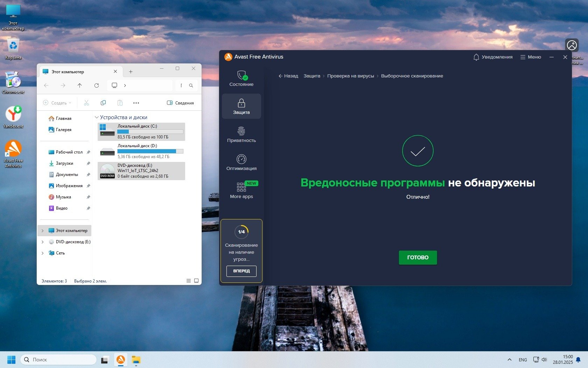Click the refresh icon in Explorer
Image resolution: width=588 pixels, height=368 pixels.
97,86
